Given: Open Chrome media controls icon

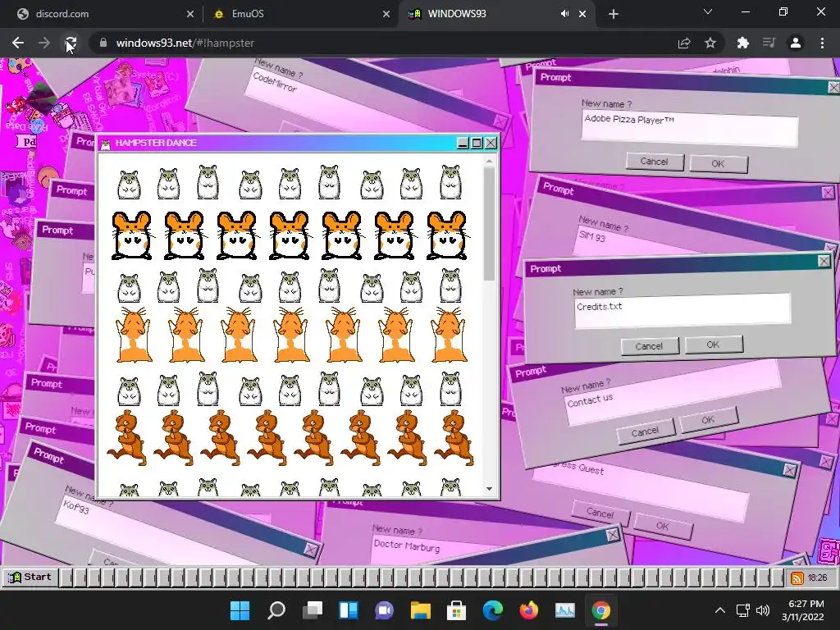Looking at the screenshot, I should pos(769,43).
